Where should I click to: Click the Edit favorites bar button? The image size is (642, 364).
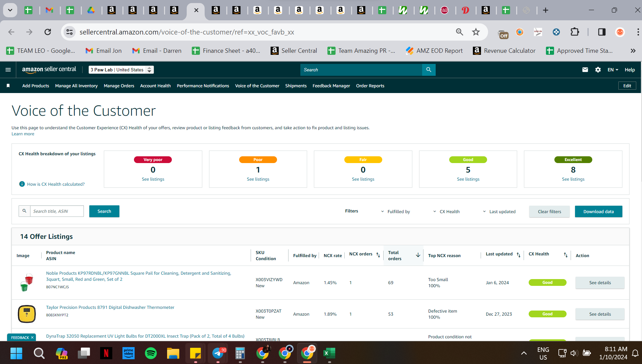627,86
